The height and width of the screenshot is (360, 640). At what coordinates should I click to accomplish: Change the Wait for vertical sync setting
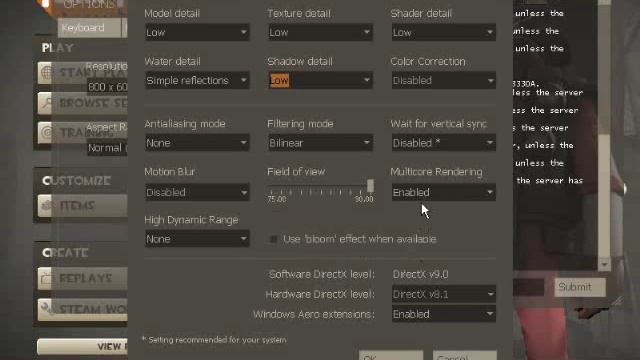click(444, 143)
